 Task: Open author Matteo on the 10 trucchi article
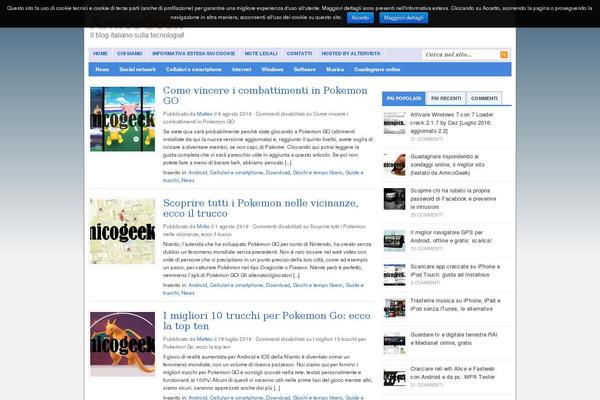(204, 339)
